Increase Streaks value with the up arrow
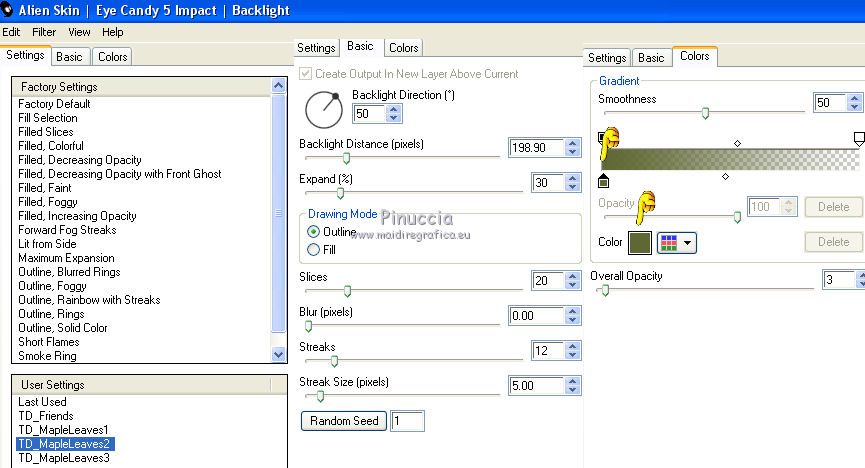This screenshot has height=468, width=865. (573, 346)
